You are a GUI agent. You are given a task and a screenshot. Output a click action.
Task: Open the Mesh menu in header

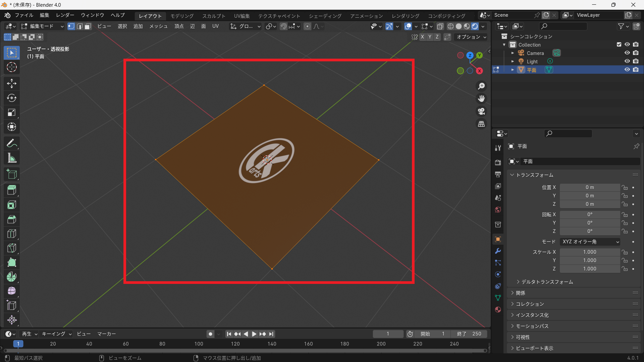(x=158, y=26)
